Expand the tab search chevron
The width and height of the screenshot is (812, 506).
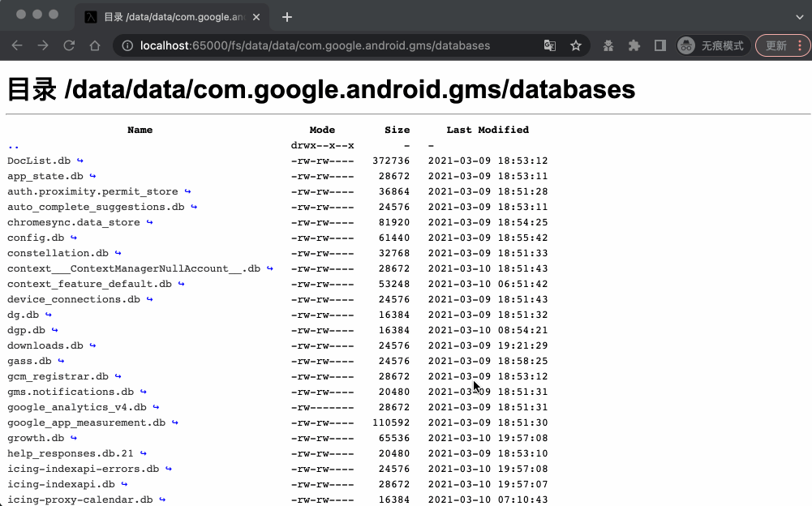click(800, 17)
